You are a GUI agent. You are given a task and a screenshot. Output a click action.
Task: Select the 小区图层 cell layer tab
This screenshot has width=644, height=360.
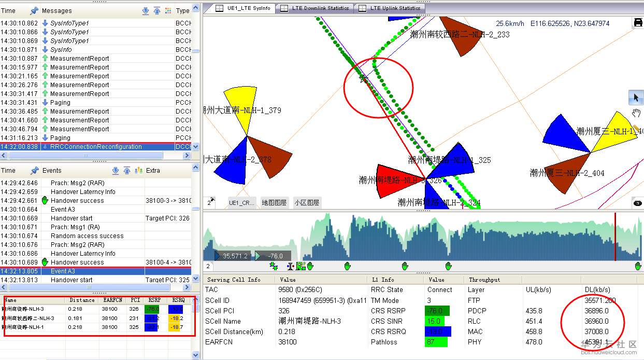307,203
